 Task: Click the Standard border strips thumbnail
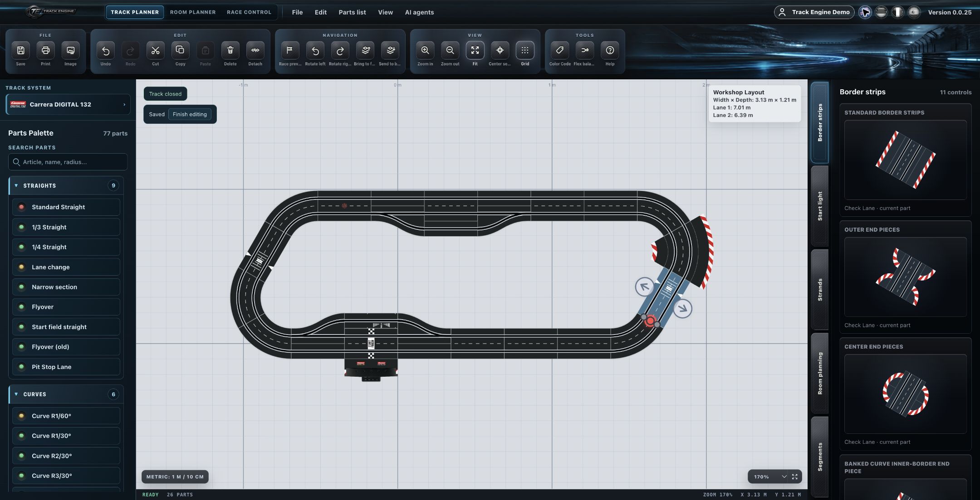point(905,160)
